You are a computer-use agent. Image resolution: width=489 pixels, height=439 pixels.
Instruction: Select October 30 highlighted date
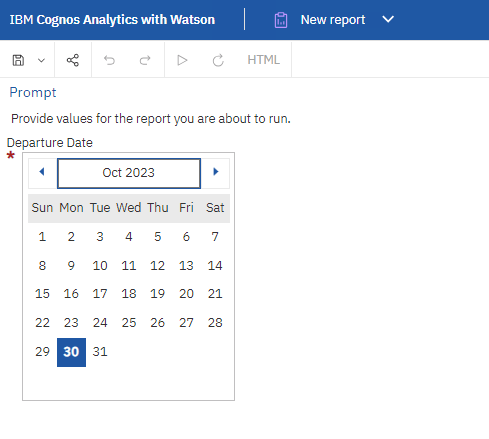click(71, 352)
